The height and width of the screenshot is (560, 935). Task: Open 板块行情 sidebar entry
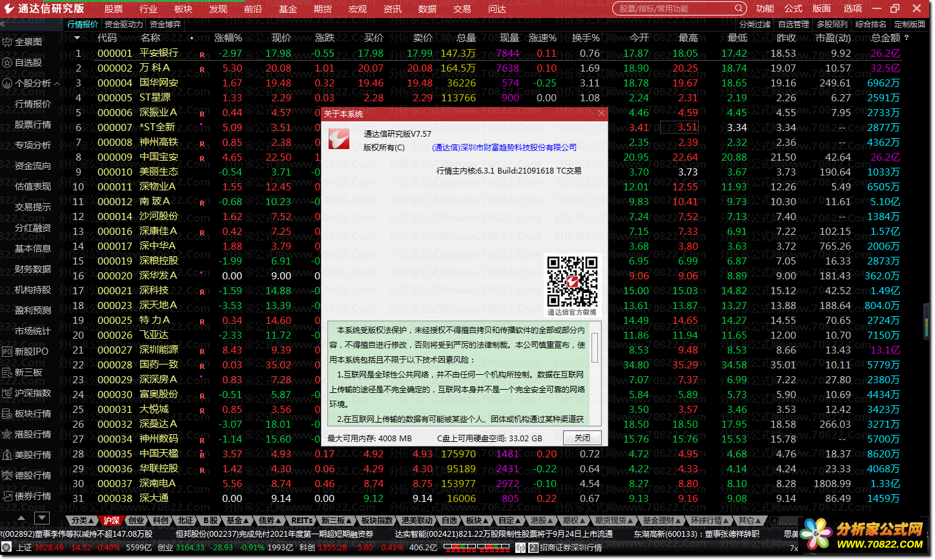click(26, 414)
